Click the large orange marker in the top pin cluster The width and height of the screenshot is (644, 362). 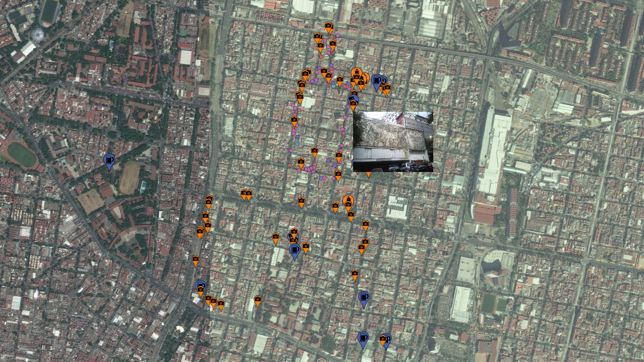[357, 73]
